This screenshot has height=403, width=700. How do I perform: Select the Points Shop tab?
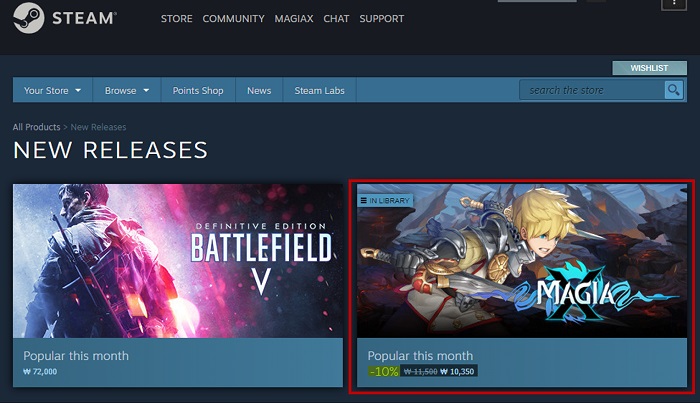[x=198, y=90]
